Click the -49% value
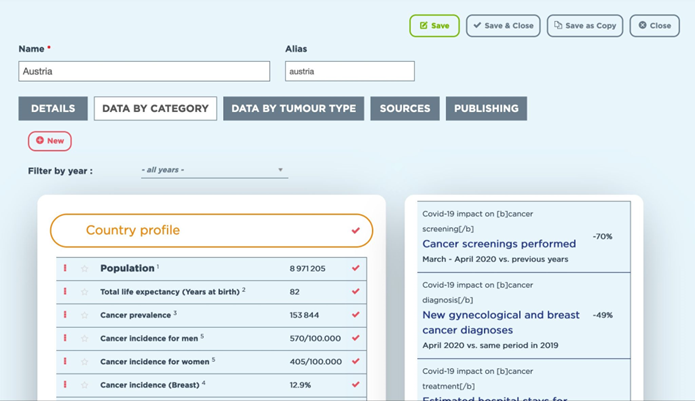This screenshot has height=401, width=695. coord(602,315)
